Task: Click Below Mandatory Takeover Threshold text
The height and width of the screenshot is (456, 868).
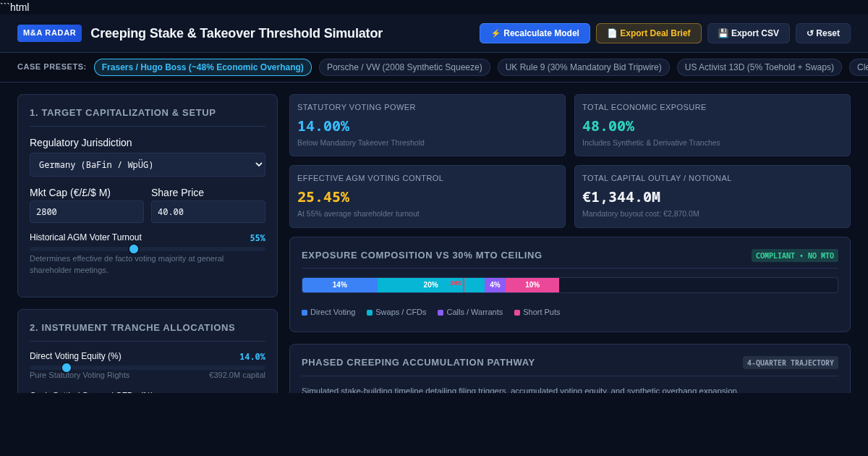Action: (x=361, y=143)
